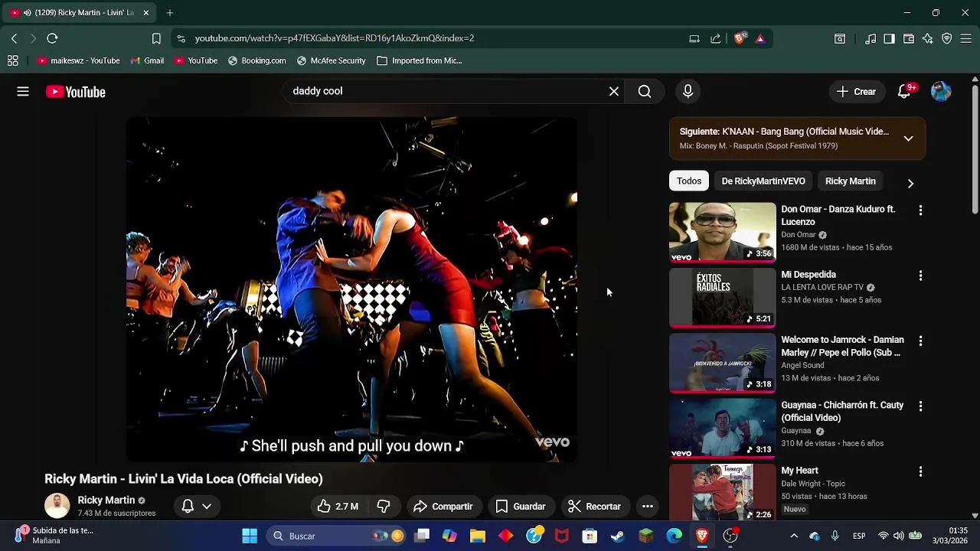
Task: Click the Recortar clip button
Action: tap(594, 507)
